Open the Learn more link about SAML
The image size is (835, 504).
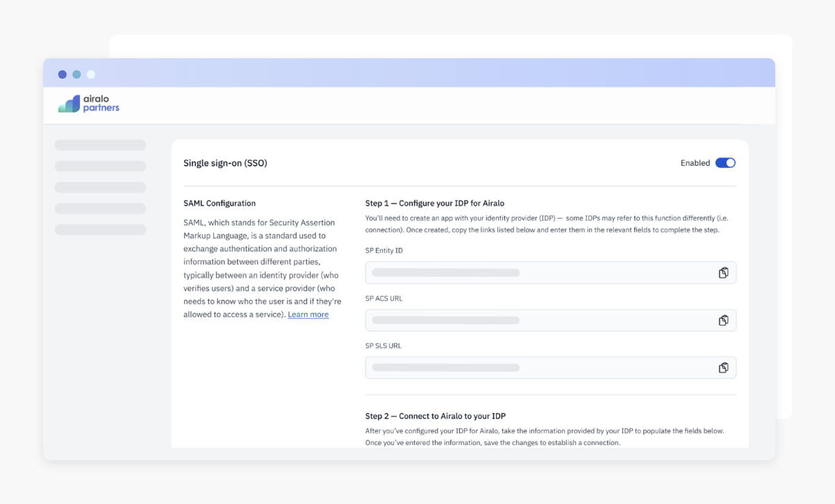[308, 314]
